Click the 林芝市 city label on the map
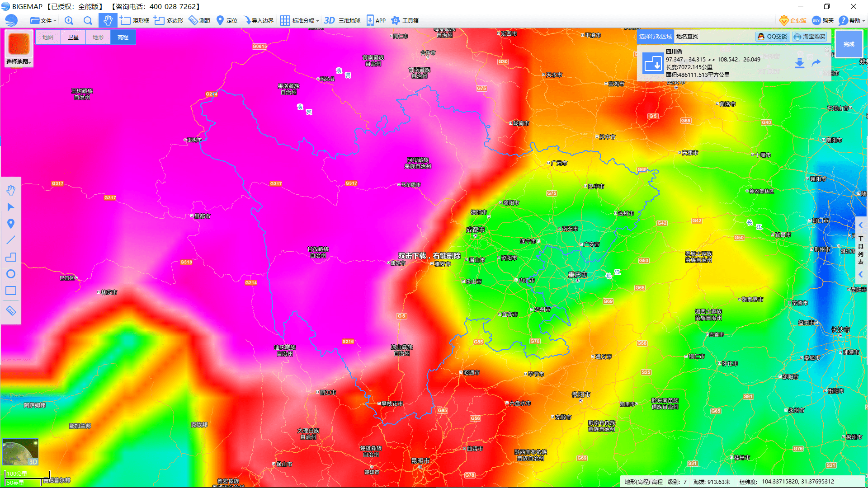 point(109,292)
